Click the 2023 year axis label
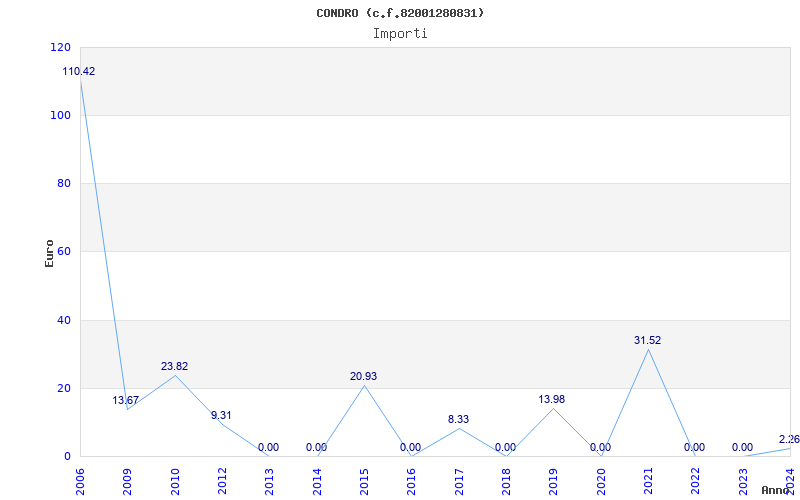 click(743, 482)
